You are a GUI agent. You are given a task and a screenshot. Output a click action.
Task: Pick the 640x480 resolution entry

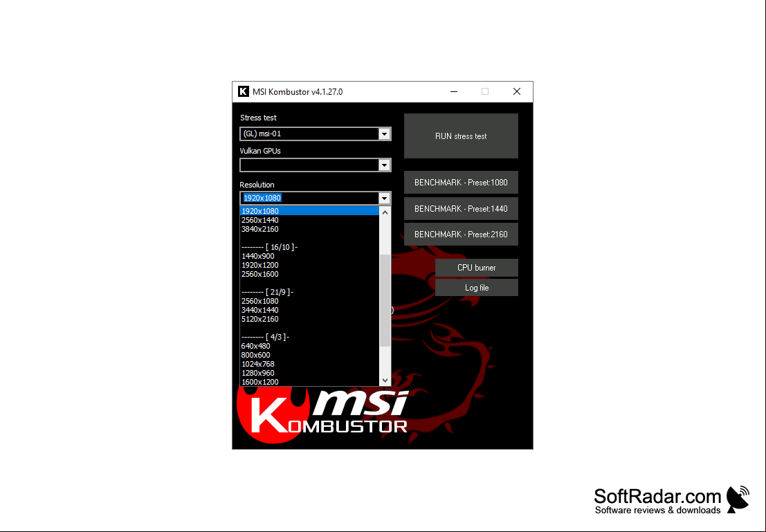(x=309, y=346)
